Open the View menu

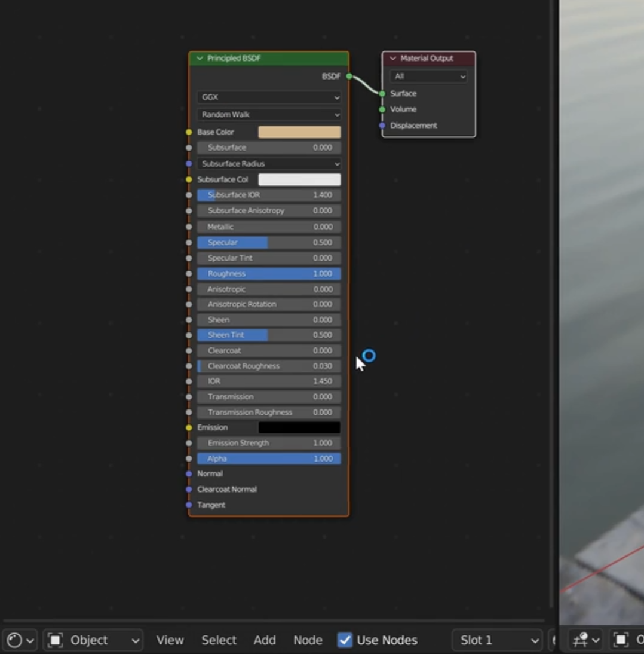tap(170, 640)
